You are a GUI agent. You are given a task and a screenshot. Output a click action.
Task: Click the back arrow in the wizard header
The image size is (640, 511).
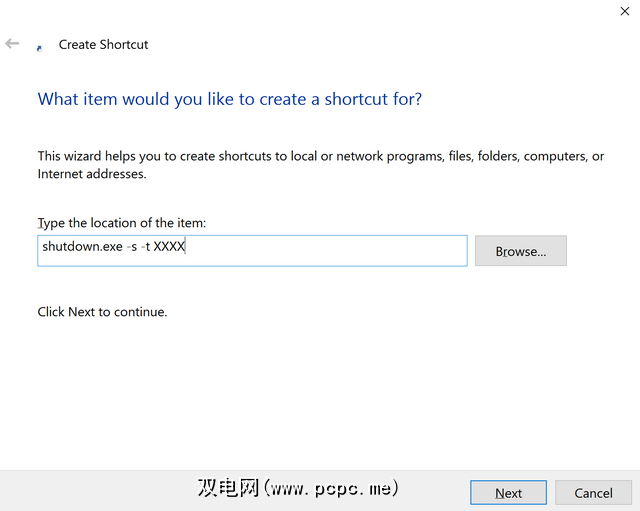12,44
